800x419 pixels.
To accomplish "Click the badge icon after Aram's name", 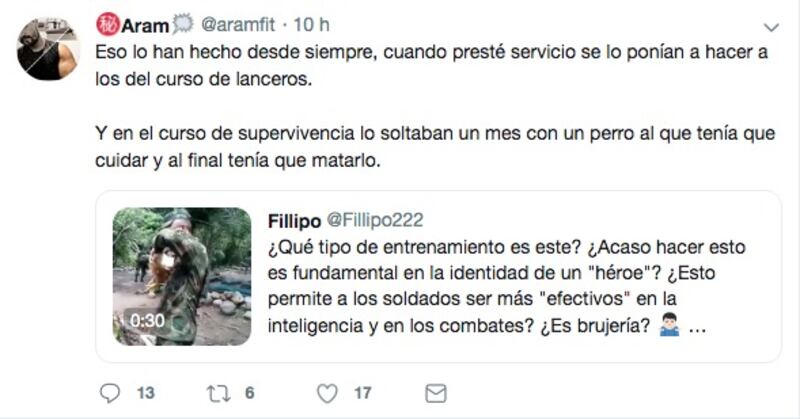I will pos(183,24).
